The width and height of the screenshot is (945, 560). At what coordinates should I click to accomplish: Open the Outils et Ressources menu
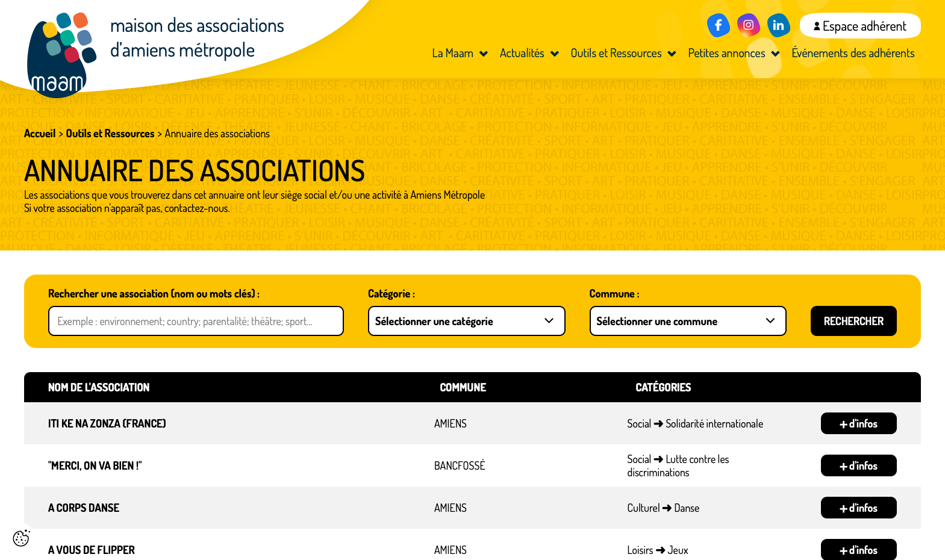tap(616, 53)
